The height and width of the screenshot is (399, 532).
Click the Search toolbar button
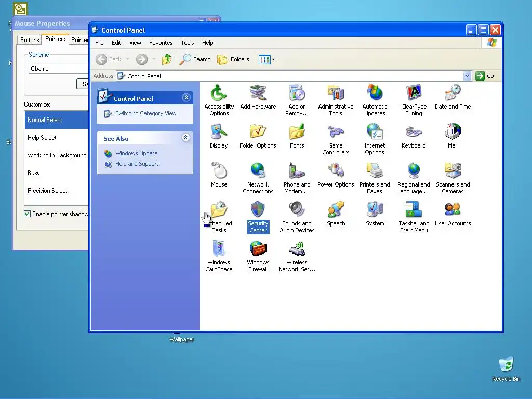tap(195, 59)
